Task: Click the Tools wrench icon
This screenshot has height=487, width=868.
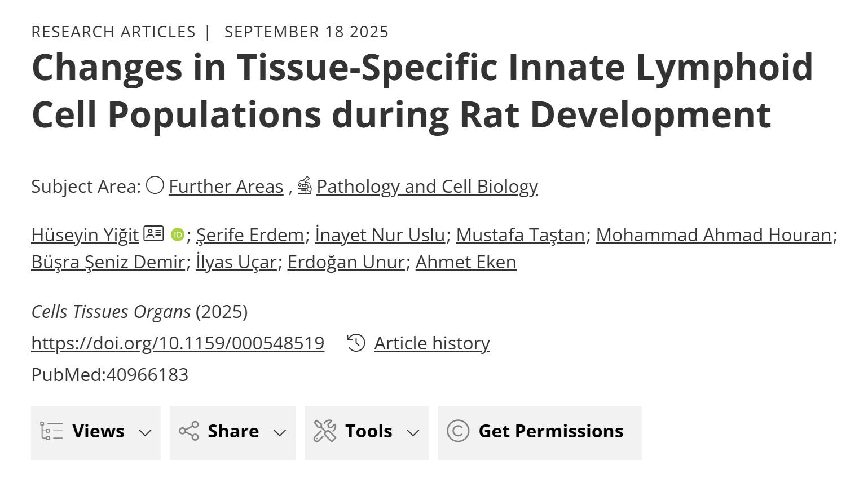Action: 325,431
